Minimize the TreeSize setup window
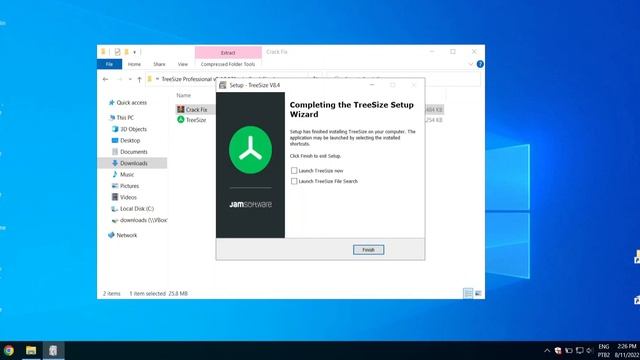 click(371, 85)
